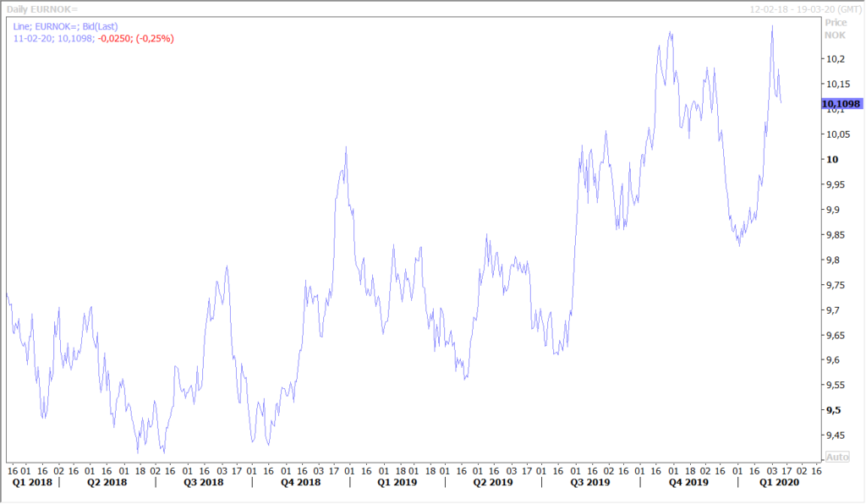
Task: Click the bold 9,5 price axis label
Action: tap(833, 410)
